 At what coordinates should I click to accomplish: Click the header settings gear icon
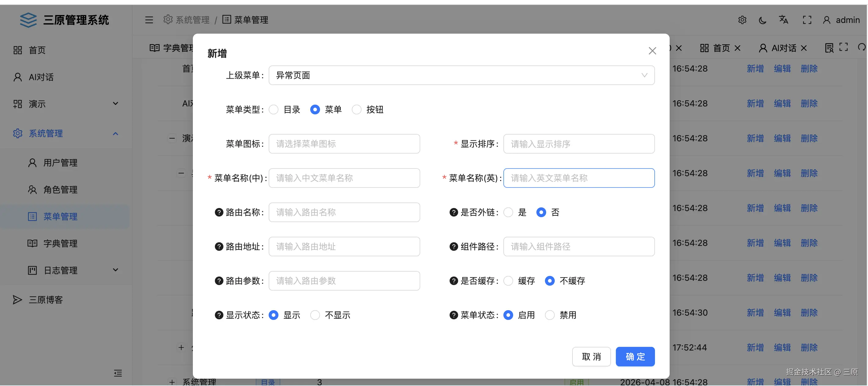coord(742,20)
